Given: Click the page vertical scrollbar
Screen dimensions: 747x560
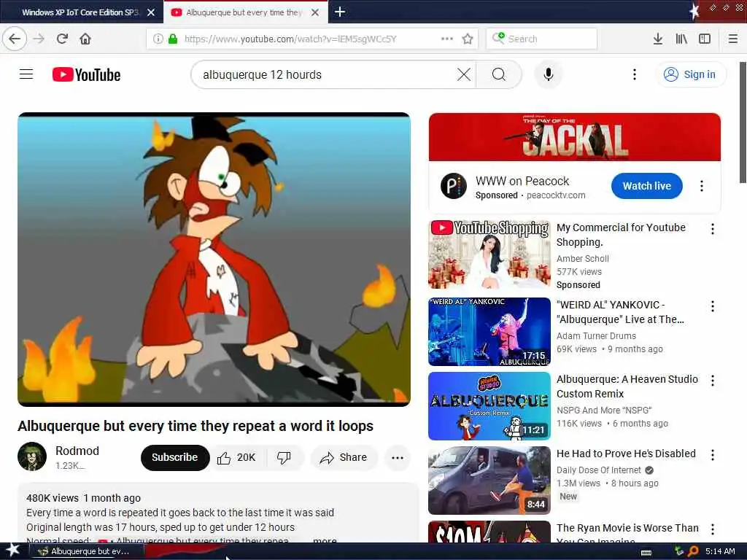Looking at the screenshot, I should 742,122.
